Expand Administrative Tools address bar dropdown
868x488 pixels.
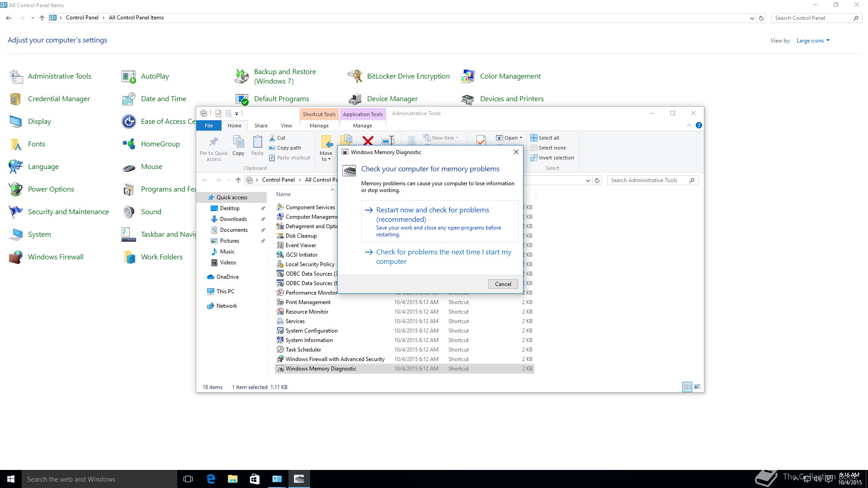[x=588, y=180]
